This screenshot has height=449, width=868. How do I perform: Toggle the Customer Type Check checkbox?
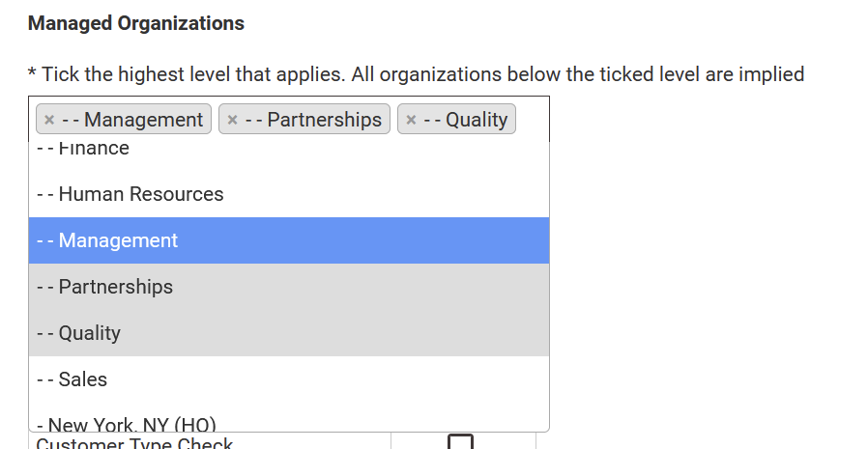pos(461,443)
